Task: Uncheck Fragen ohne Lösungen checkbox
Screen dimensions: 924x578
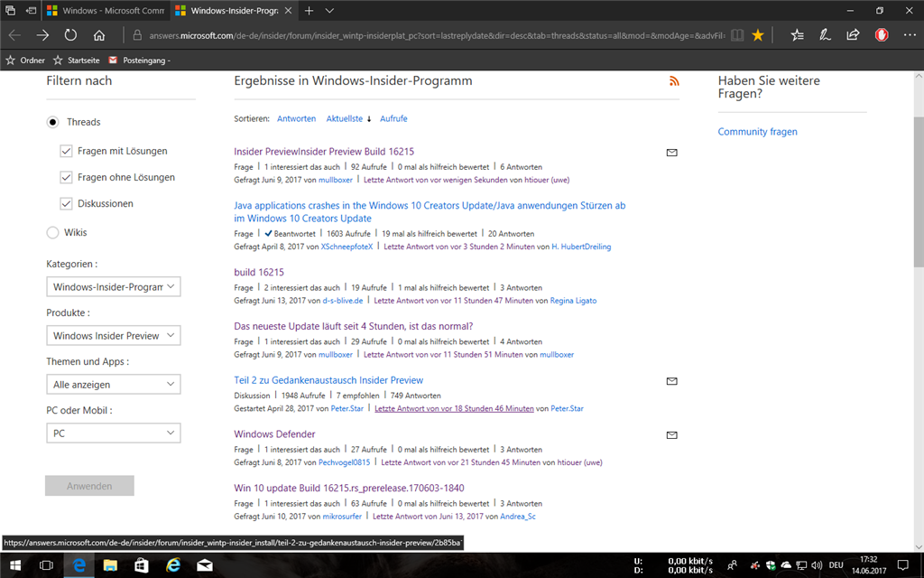Action: (x=66, y=177)
